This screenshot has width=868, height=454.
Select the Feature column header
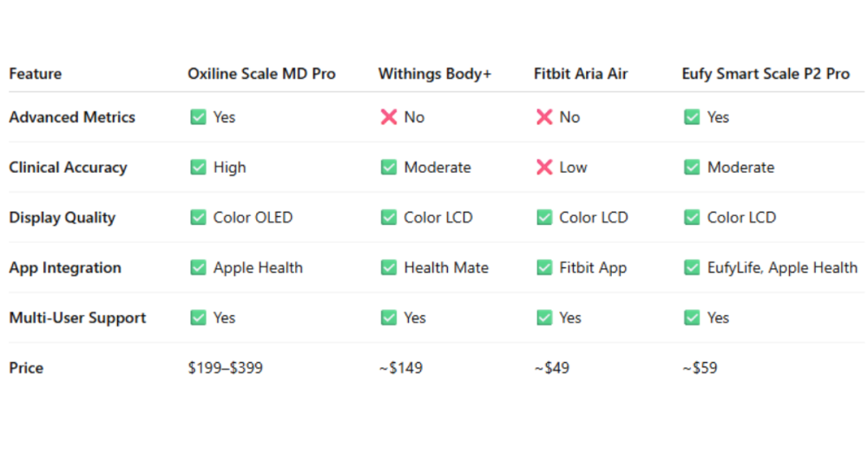(x=36, y=74)
